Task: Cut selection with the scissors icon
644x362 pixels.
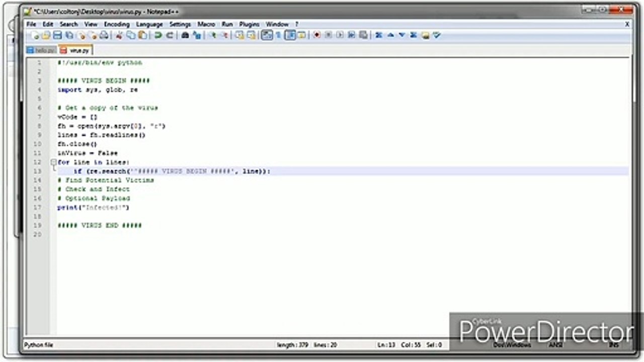Action: point(119,35)
